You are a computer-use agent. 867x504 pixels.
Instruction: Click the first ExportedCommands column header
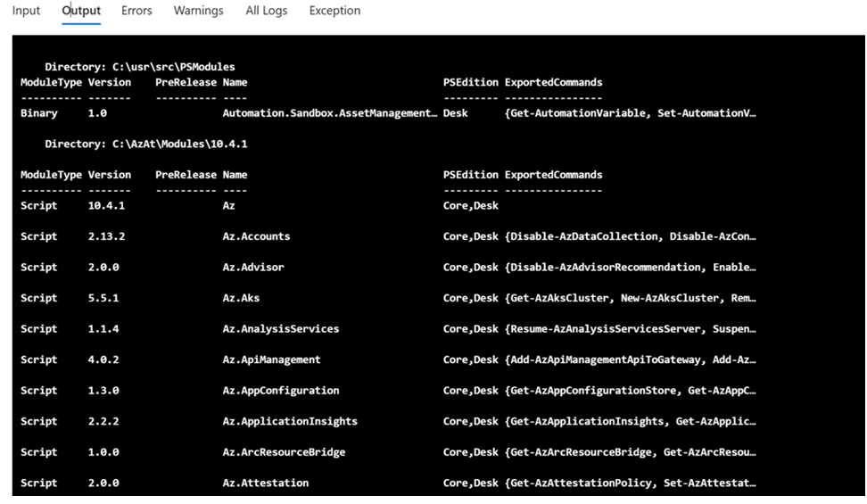(x=553, y=82)
